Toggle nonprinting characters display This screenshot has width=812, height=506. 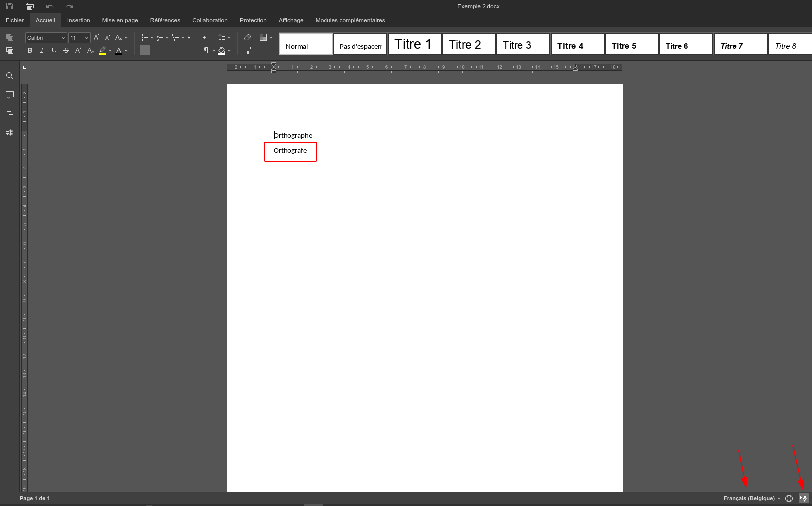(x=206, y=50)
